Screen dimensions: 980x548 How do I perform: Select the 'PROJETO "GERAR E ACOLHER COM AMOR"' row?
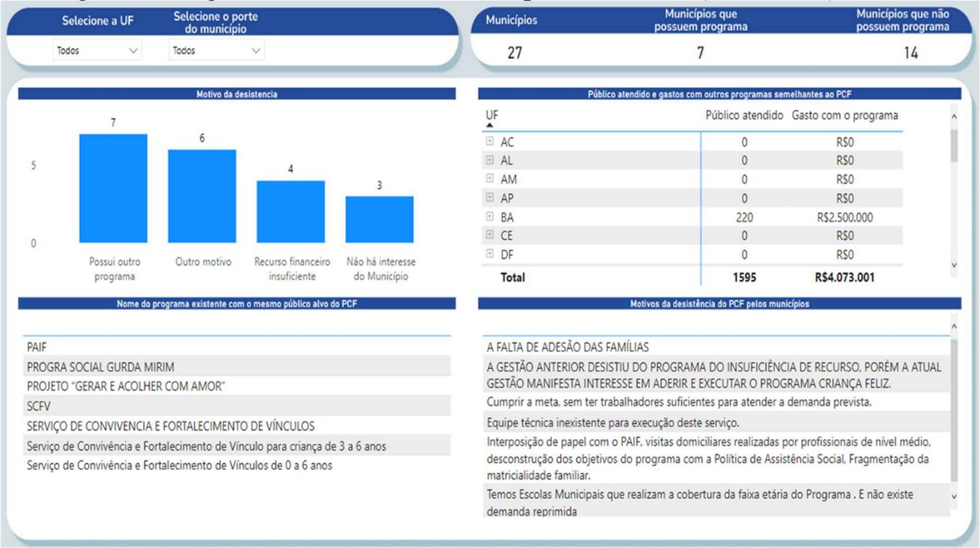237,386
